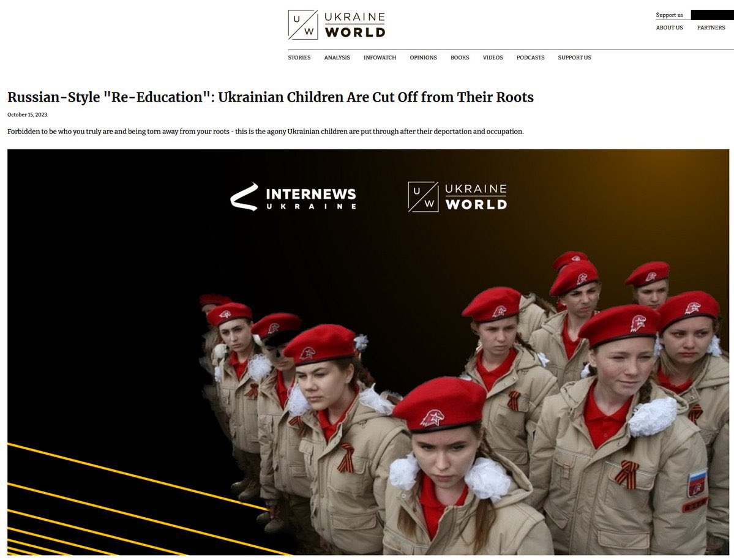Select Books in the navigation bar
This screenshot has width=734, height=560.
[x=460, y=58]
